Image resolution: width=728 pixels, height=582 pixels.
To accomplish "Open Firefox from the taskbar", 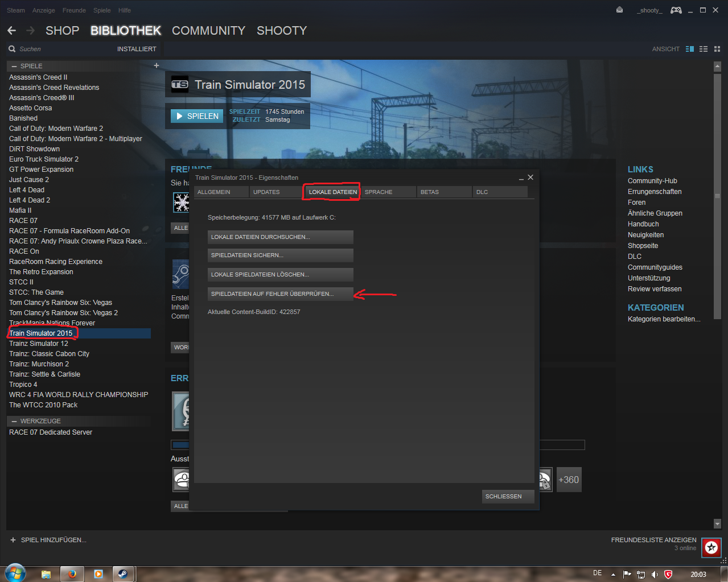I will pos(72,574).
